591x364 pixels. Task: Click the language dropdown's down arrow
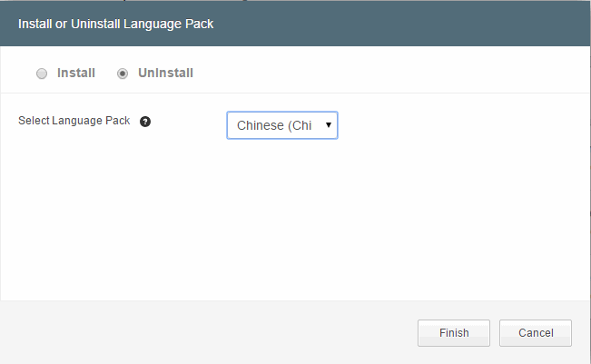328,125
